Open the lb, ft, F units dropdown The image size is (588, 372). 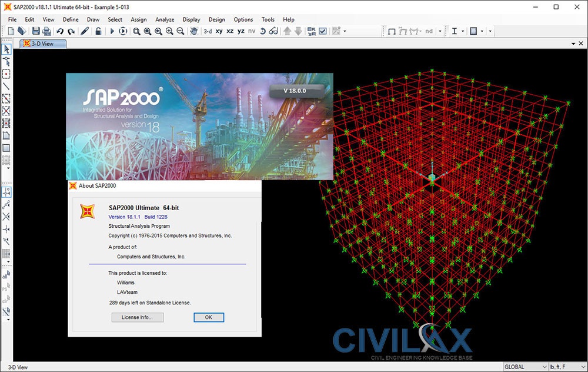pyautogui.click(x=568, y=367)
